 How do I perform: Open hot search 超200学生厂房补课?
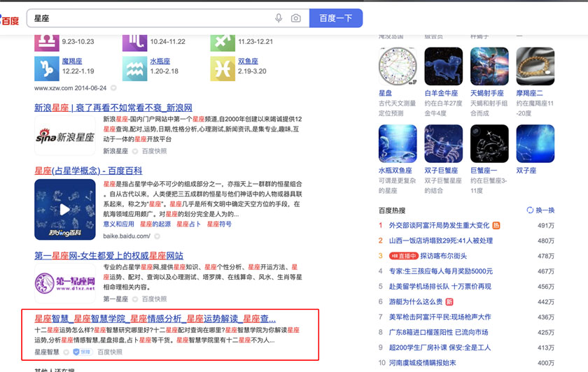click(440, 348)
